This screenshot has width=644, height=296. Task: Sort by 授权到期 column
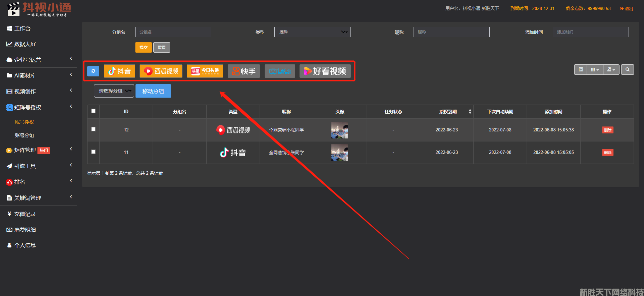(447, 112)
